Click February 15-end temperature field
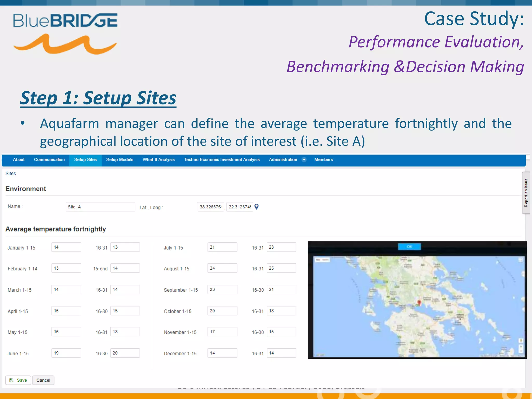Screen dimensions: 532x399 tap(125, 268)
